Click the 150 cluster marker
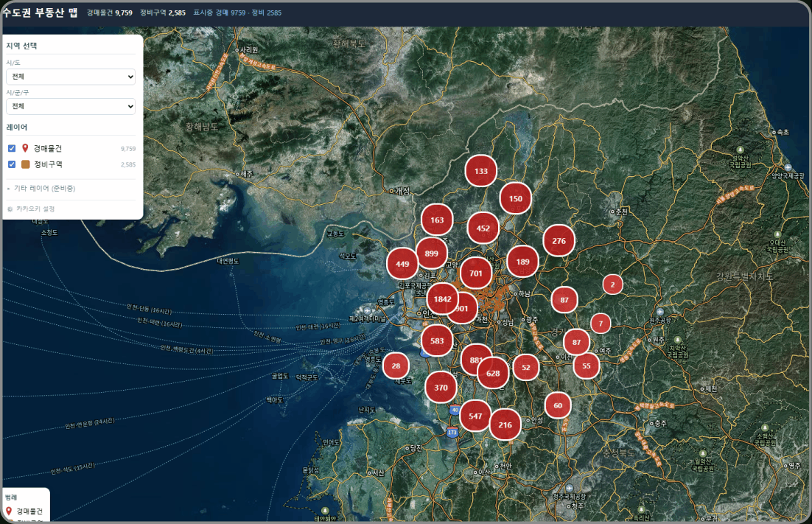The height and width of the screenshot is (524, 812). [x=515, y=198]
